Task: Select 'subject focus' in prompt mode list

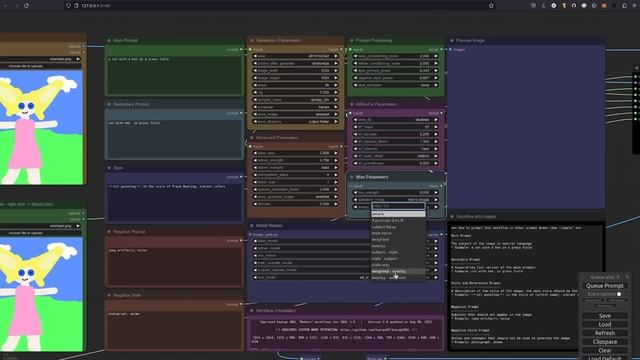Action: coord(398,227)
